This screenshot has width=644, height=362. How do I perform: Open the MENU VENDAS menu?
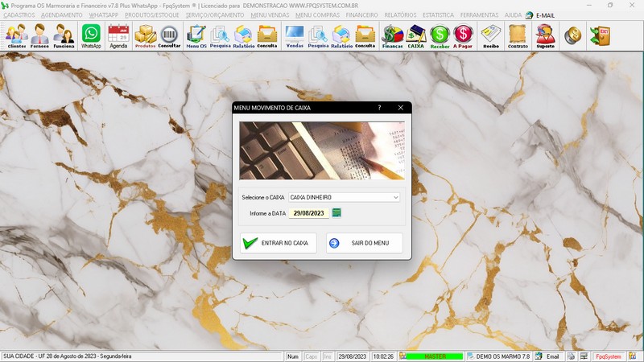click(270, 14)
